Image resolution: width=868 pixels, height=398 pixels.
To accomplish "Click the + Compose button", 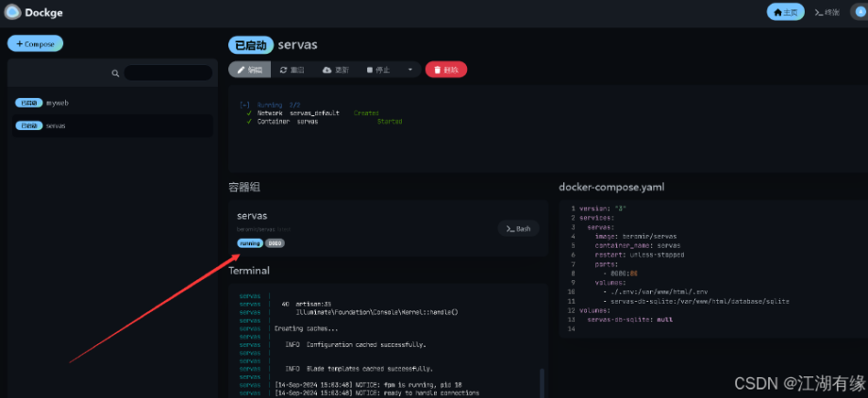I will click(x=36, y=43).
